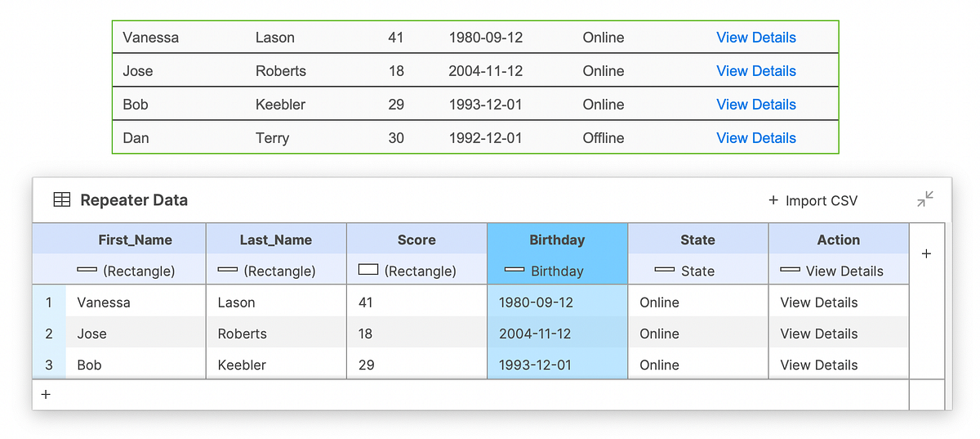Add a new column with plus button
The width and height of the screenshot is (980, 439).
926,254
